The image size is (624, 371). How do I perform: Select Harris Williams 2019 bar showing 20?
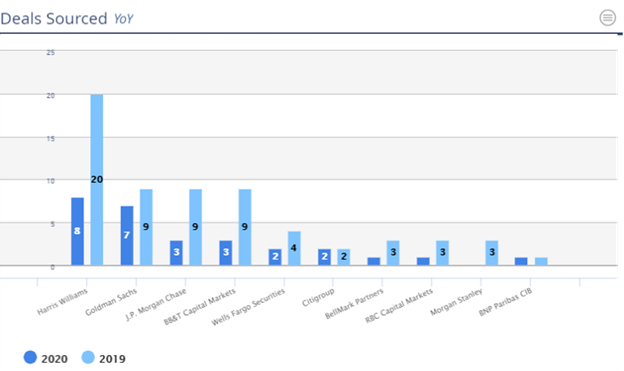[97, 180]
